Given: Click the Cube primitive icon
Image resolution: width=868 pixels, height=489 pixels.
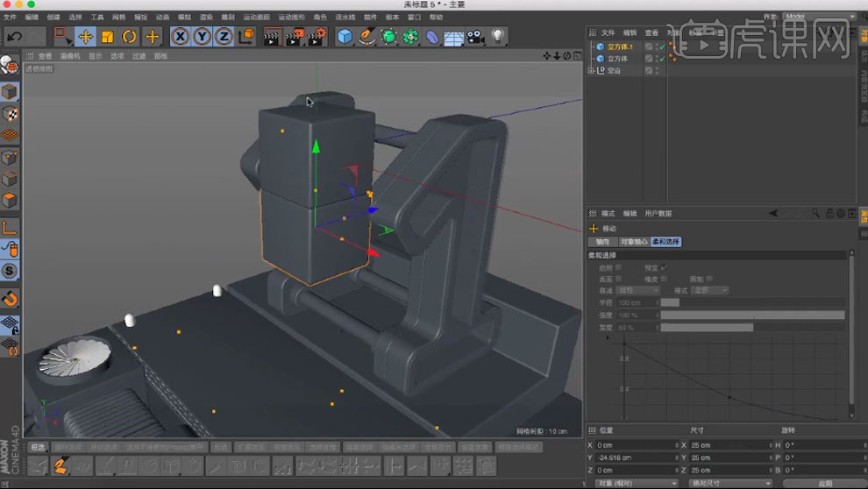Looking at the screenshot, I should [x=345, y=36].
